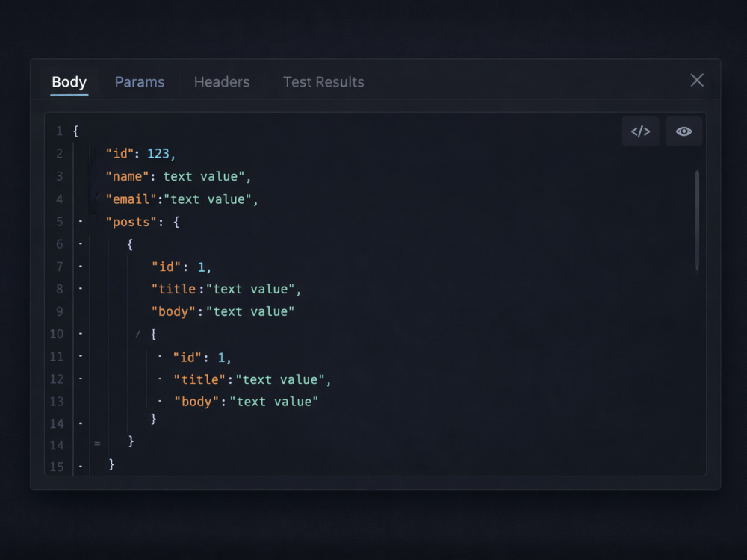Image resolution: width=747 pixels, height=560 pixels.
Task: View the Test Results tab
Action: pos(323,82)
